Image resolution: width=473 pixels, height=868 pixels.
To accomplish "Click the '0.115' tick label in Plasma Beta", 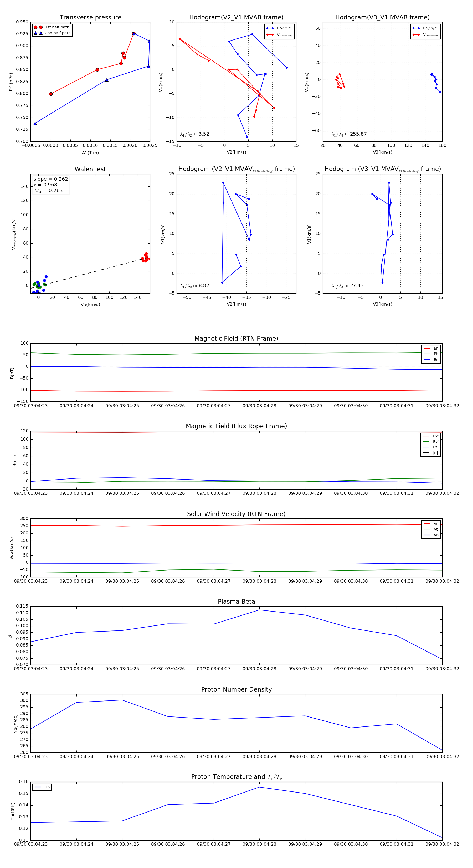I will pos(22,606).
